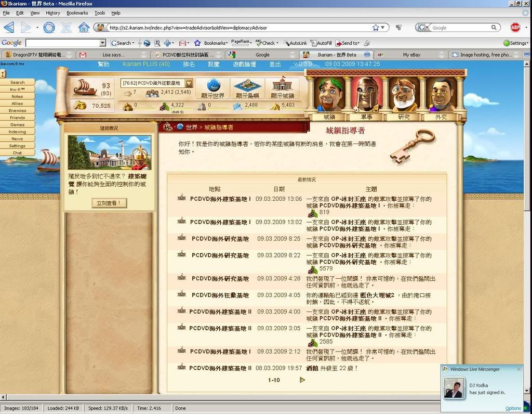Screen dimensions: 532x414
Task: Click AutoFill in Google toolbar
Action: 321,43
